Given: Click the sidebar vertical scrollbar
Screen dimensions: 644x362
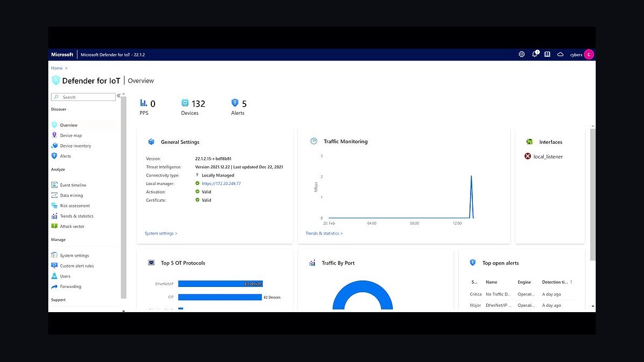Looking at the screenshot, I should [124, 198].
